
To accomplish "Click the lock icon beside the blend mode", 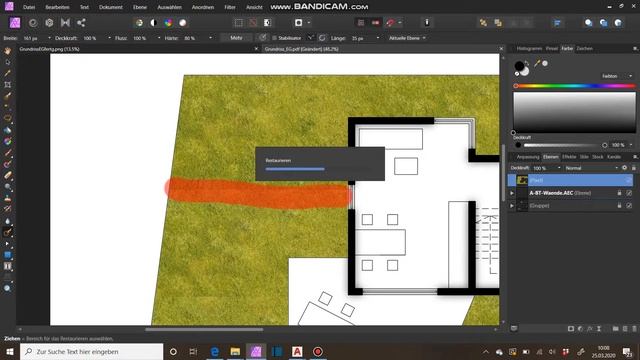I will (x=633, y=168).
